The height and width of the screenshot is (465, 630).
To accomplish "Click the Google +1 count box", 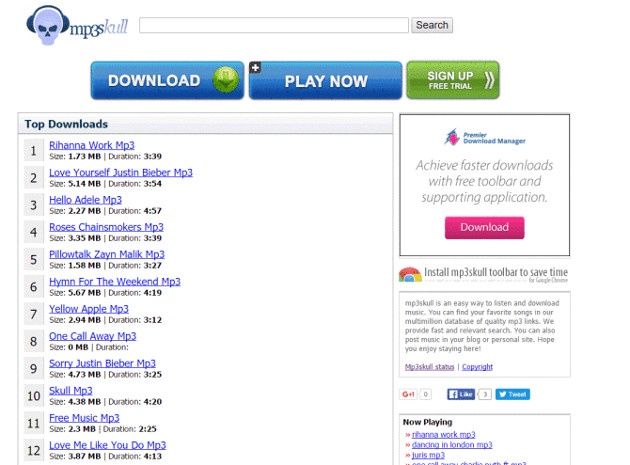I will 425,394.
